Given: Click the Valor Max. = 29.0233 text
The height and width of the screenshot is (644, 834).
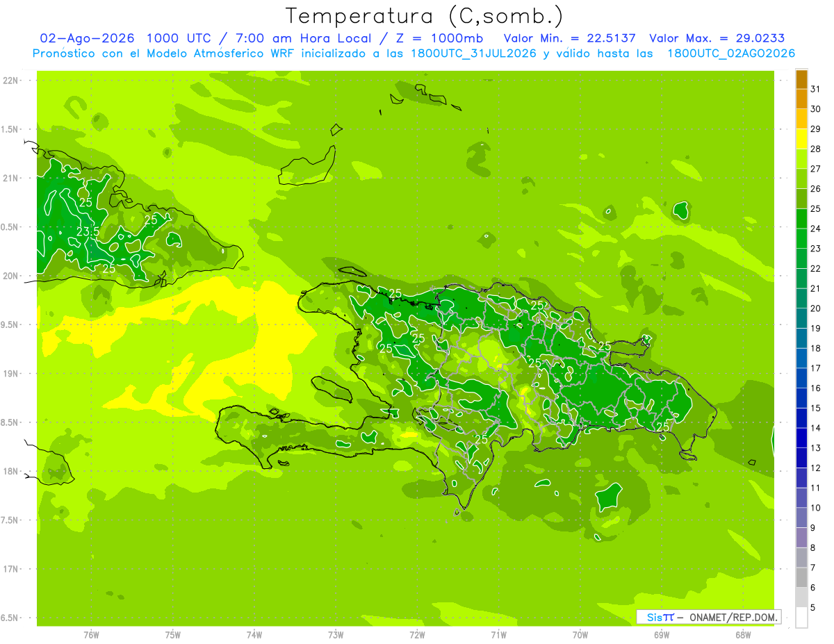Looking at the screenshot, I should pyautogui.click(x=717, y=38).
